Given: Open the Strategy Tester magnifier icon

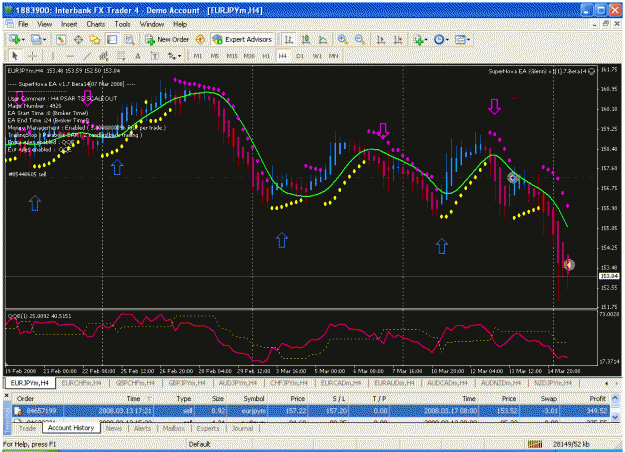Looking at the screenshot, I should tap(129, 39).
